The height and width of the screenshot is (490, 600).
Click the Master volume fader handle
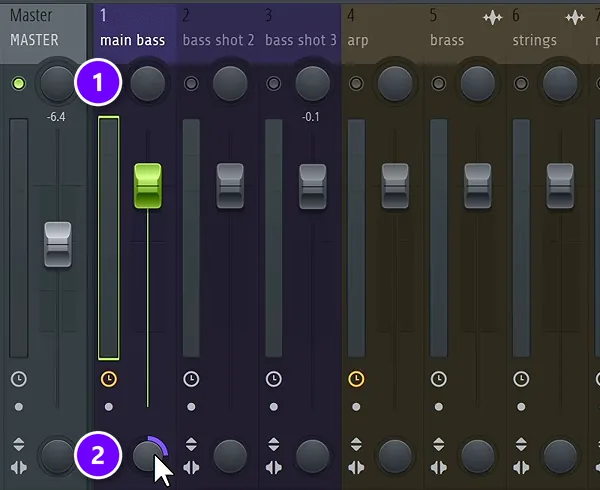(x=58, y=244)
